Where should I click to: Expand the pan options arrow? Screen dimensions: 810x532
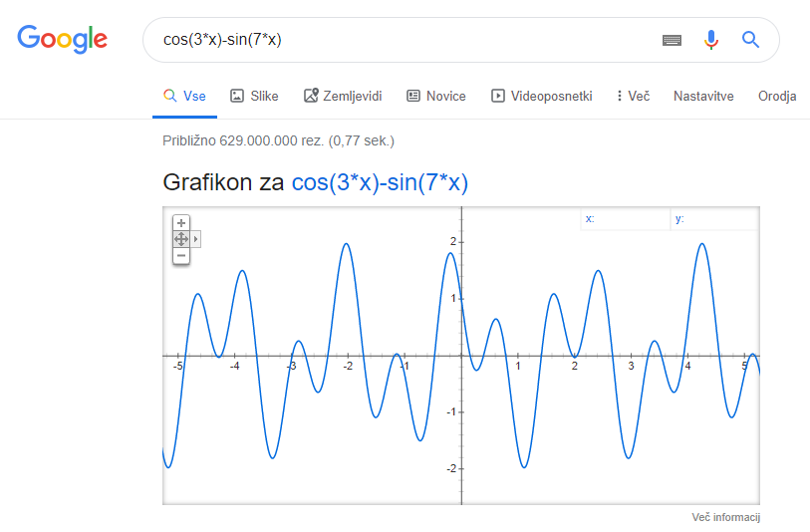click(195, 239)
